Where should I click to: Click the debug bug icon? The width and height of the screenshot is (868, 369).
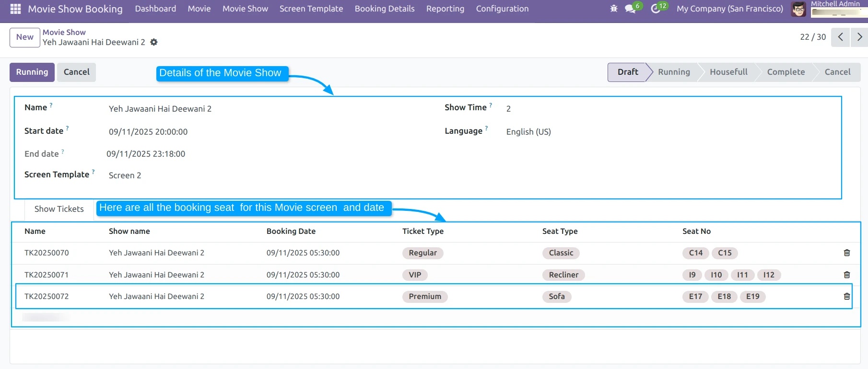pyautogui.click(x=614, y=9)
